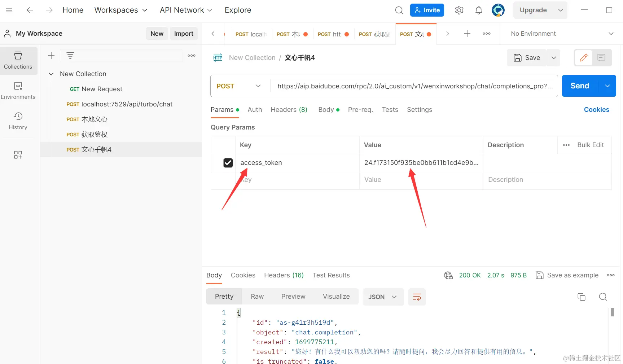Screen dimensions: 623x364
Task: Open the search magnifier in header
Action: click(399, 10)
